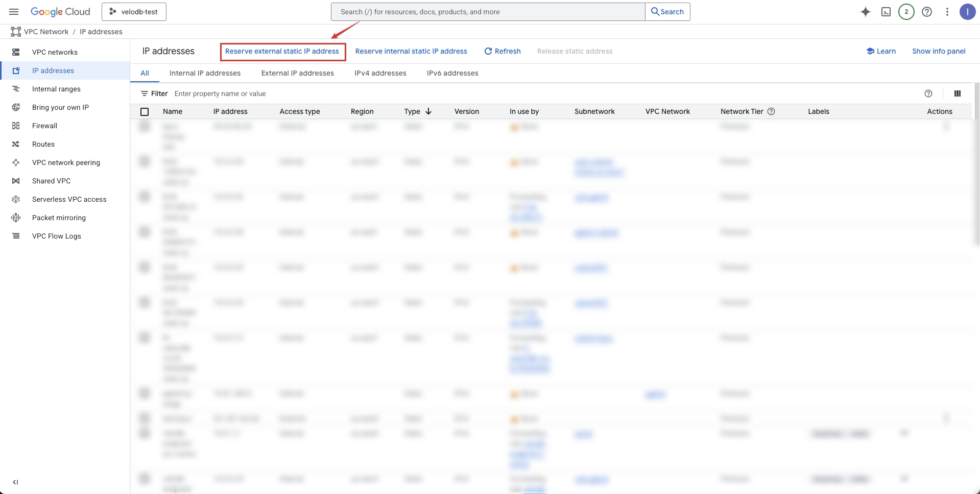Open the notifications badge showing 2

pyautogui.click(x=906, y=12)
